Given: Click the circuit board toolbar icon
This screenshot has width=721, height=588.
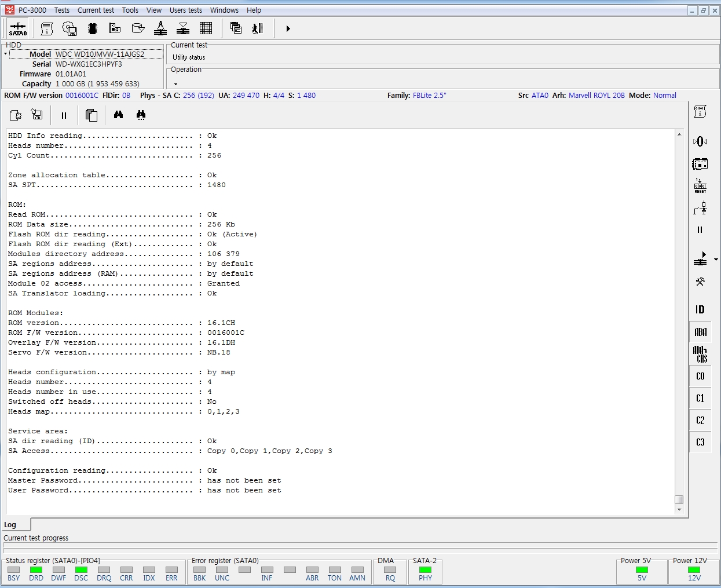Looking at the screenshot, I should click(x=115, y=28).
